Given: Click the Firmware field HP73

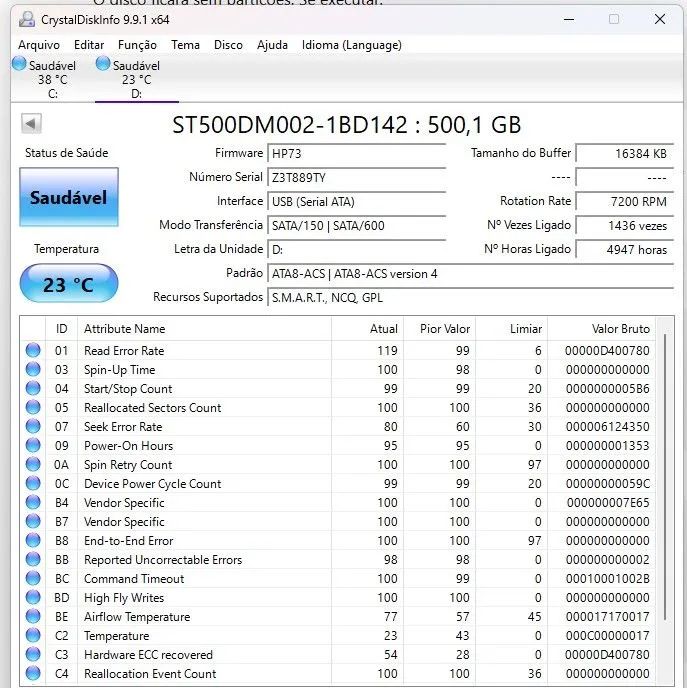Looking at the screenshot, I should pyautogui.click(x=356, y=154).
